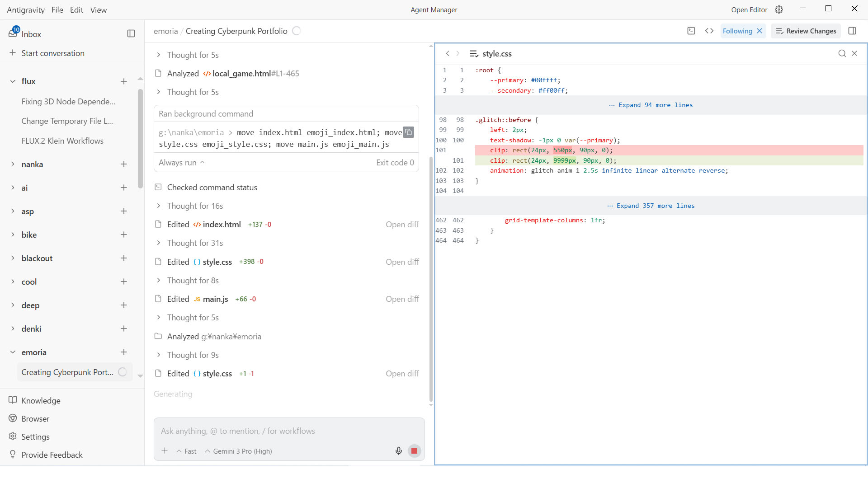Collapse the emoria group chevron
This screenshot has width=868, height=488.
point(13,352)
